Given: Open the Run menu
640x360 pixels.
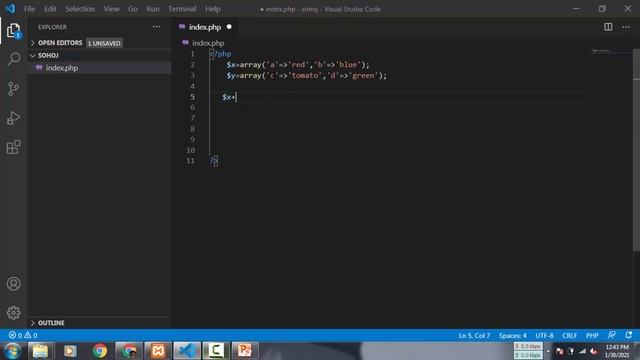Looking at the screenshot, I should (x=153, y=9).
